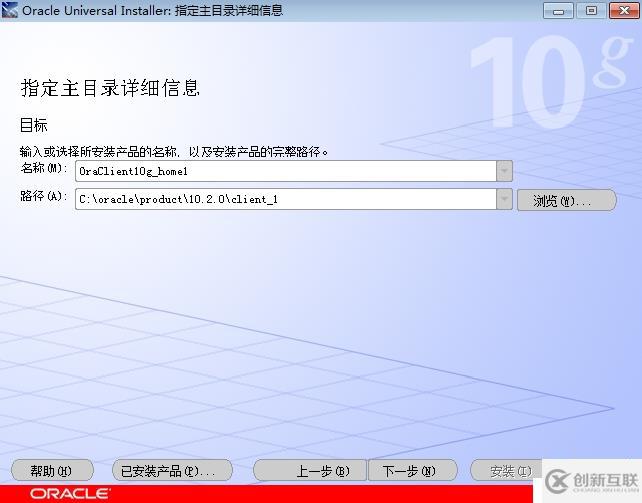Open the 路径(A) dropdown arrow
This screenshot has height=503, width=642.
(x=504, y=199)
